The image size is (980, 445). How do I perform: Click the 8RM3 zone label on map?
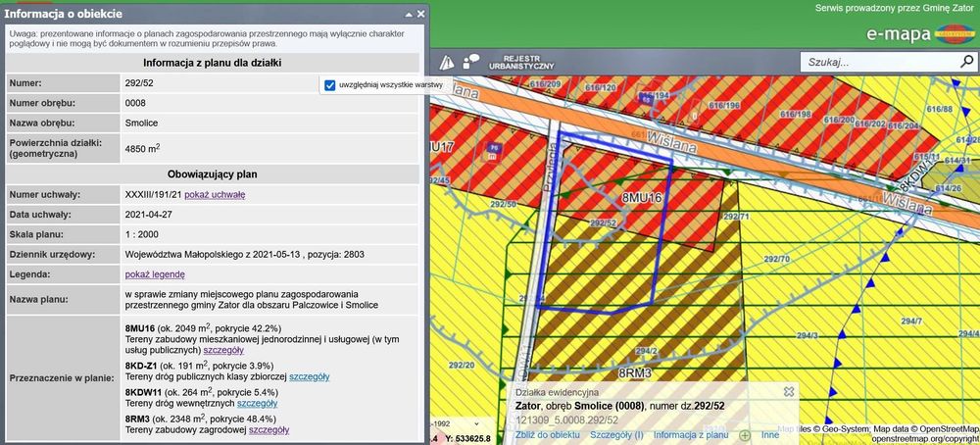[636, 373]
